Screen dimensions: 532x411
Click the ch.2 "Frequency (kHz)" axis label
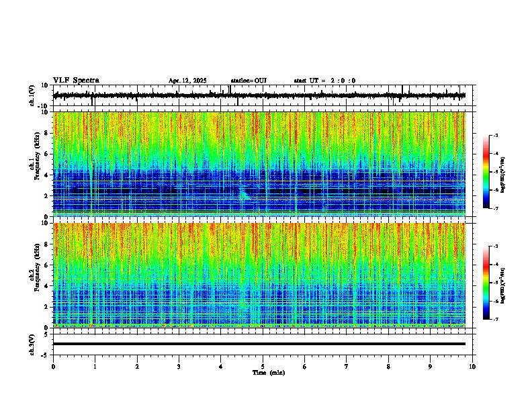tap(37, 267)
